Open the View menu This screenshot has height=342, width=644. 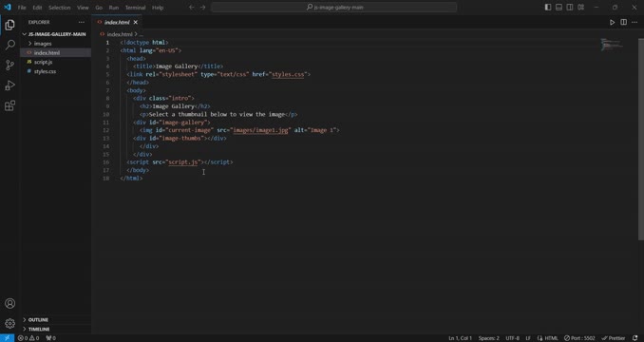tap(83, 8)
